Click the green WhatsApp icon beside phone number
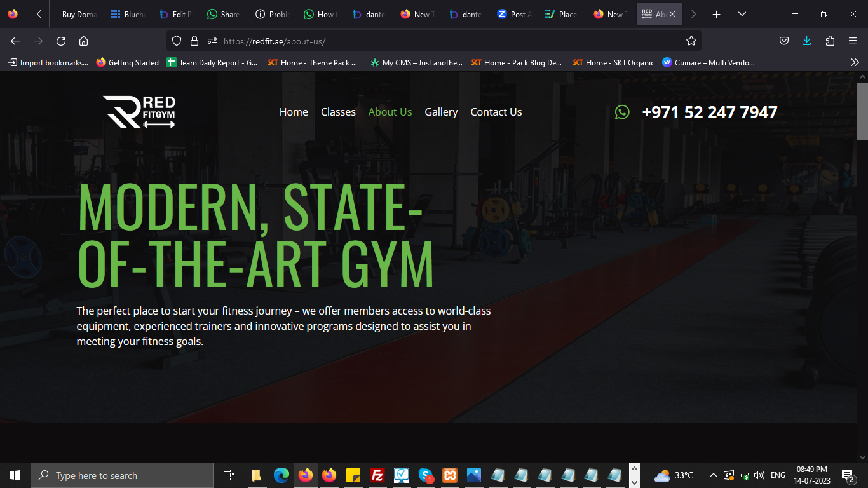This screenshot has width=868, height=488. click(x=622, y=112)
